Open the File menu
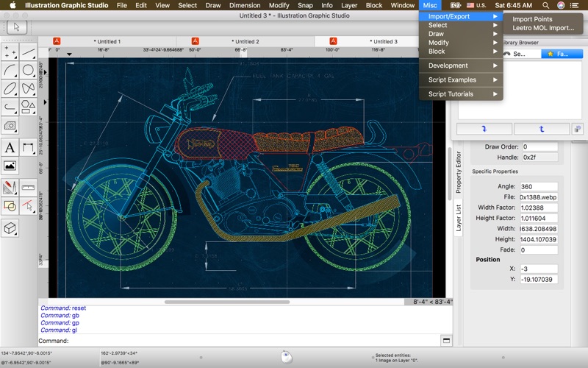The height and width of the screenshot is (368, 588). [x=122, y=5]
